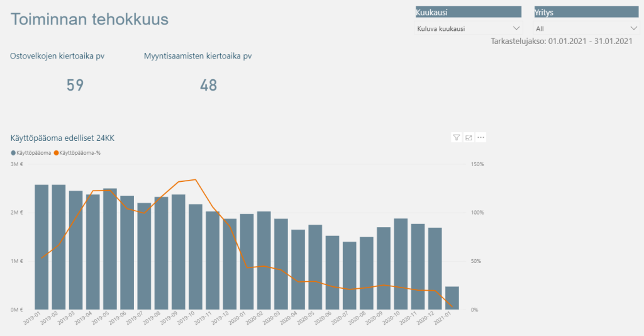The image size is (644, 336).
Task: Open focus mode for Käyttöpääoma chart
Action: tap(469, 137)
